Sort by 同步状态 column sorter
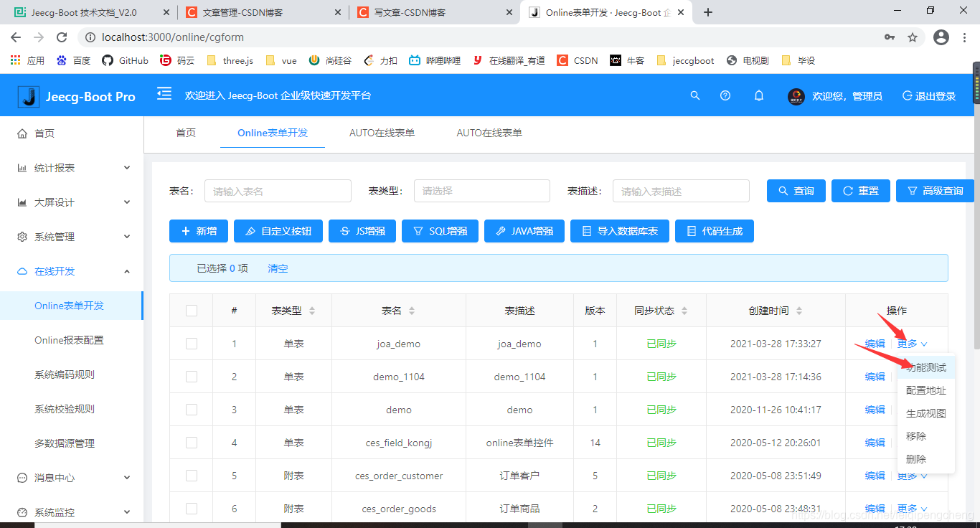 pyautogui.click(x=684, y=311)
